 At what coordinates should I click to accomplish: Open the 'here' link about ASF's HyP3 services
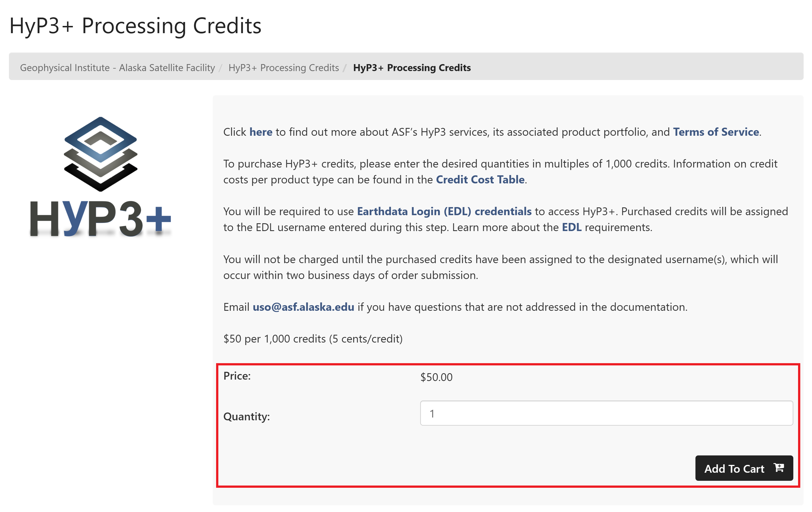point(261,132)
